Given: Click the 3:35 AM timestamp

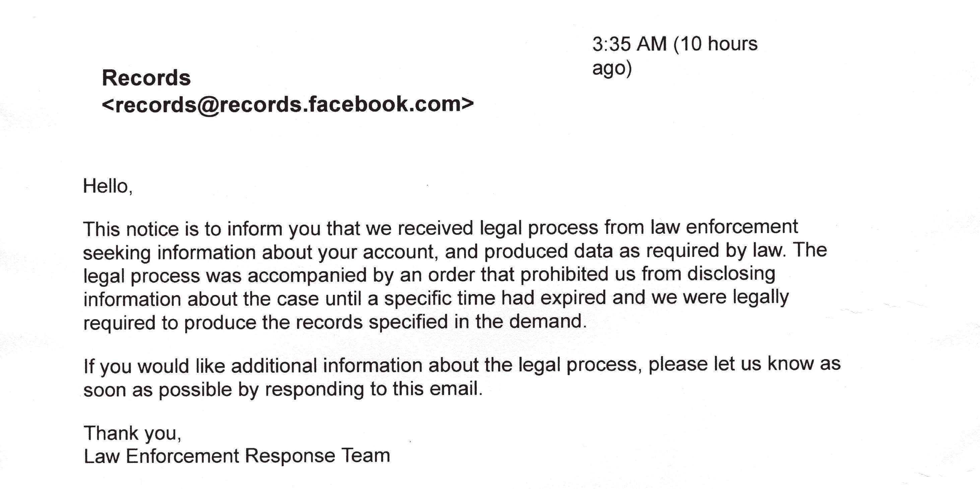Looking at the screenshot, I should (x=629, y=44).
